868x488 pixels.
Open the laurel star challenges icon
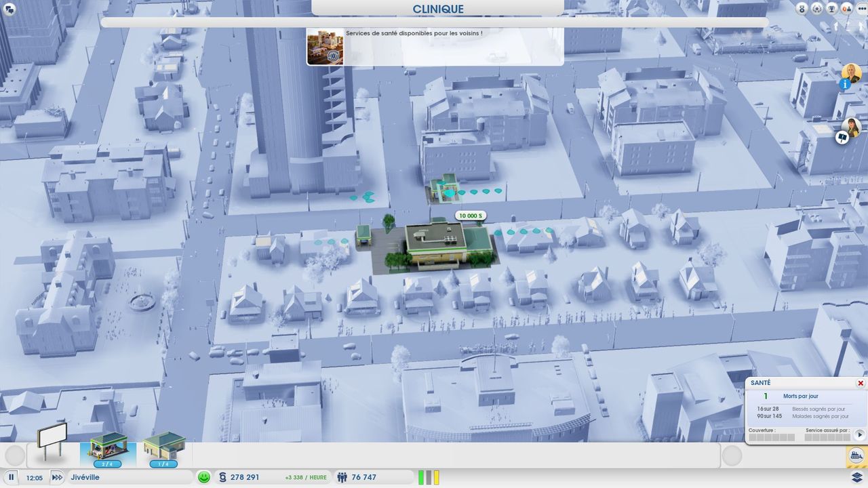pos(817,9)
